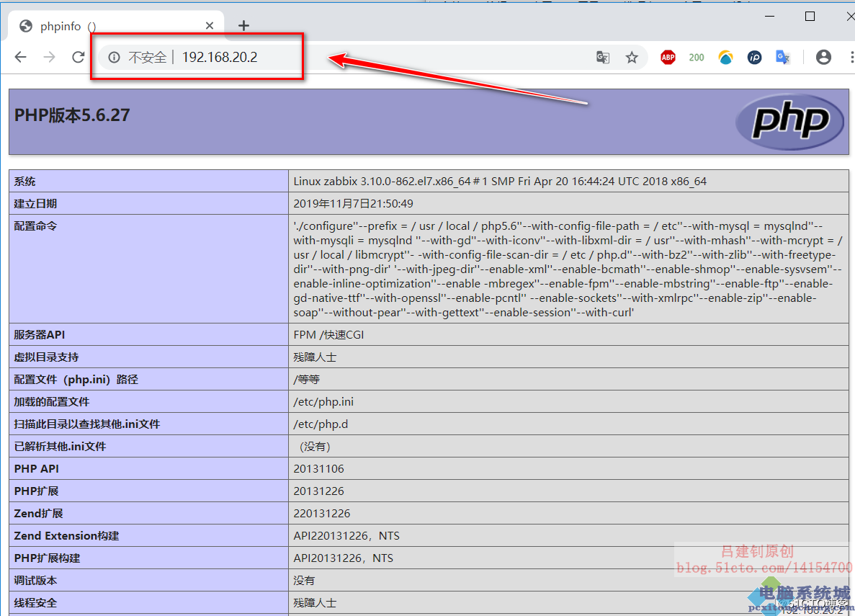855x616 pixels.
Task: Open the translate page icon in address bar
Action: click(603, 58)
